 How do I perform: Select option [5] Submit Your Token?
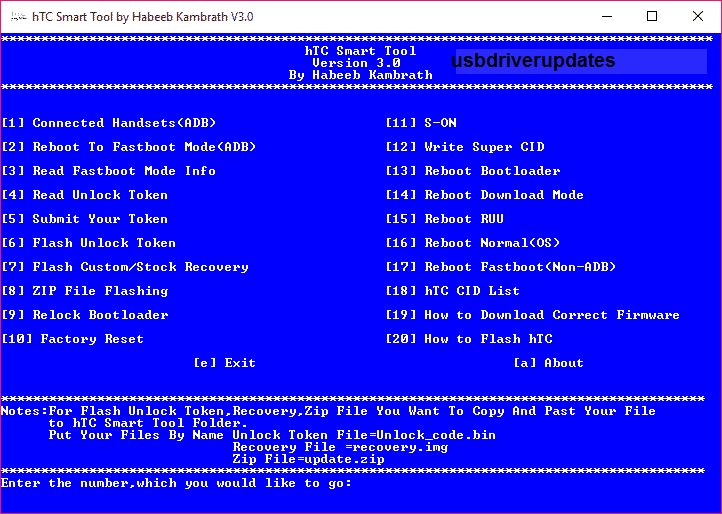85,219
